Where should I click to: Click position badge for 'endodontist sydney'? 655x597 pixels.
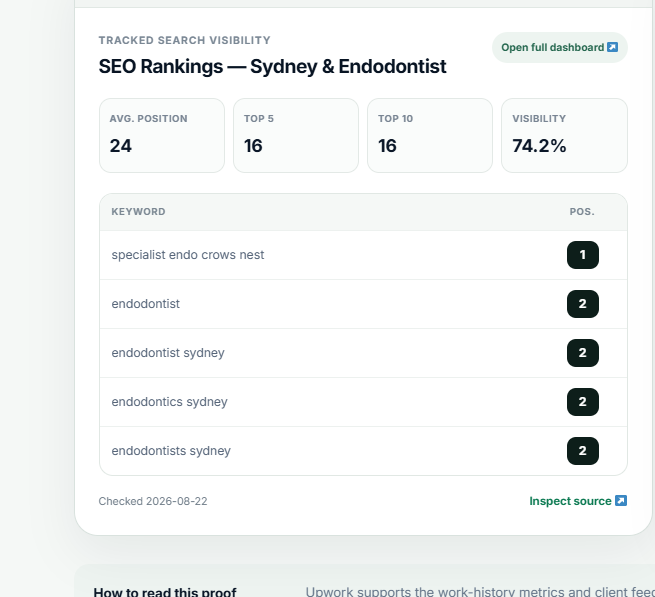[583, 353]
